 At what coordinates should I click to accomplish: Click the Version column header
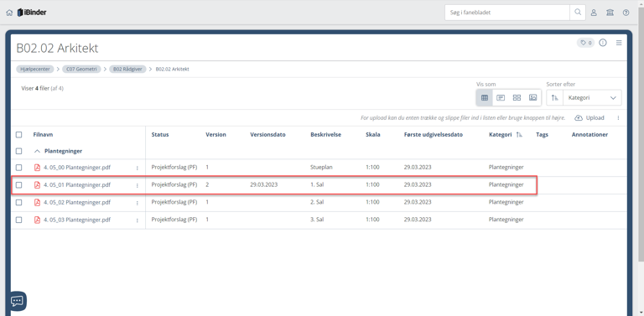click(x=216, y=135)
